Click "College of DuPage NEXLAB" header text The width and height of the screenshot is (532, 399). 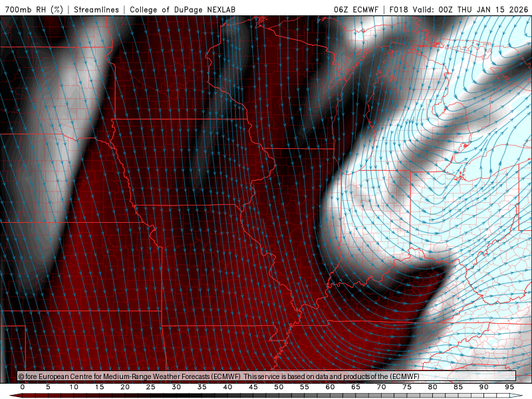point(182,9)
